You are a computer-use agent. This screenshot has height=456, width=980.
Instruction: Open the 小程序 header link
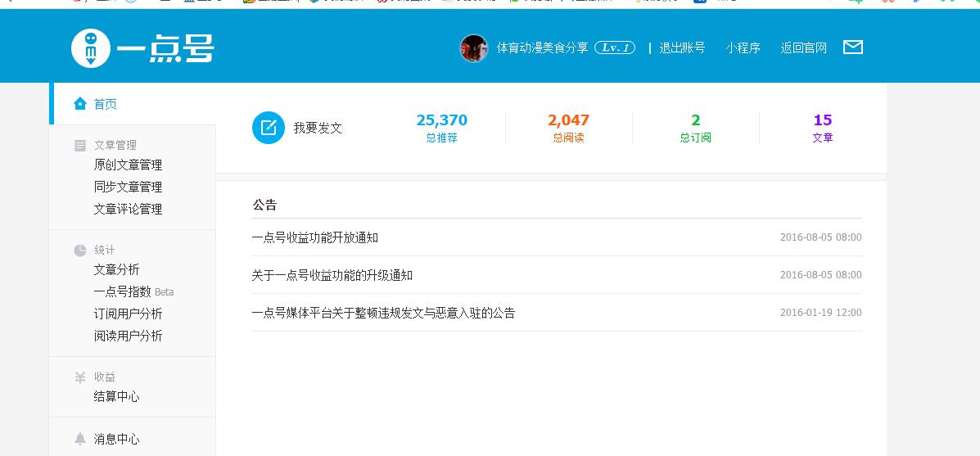(743, 48)
